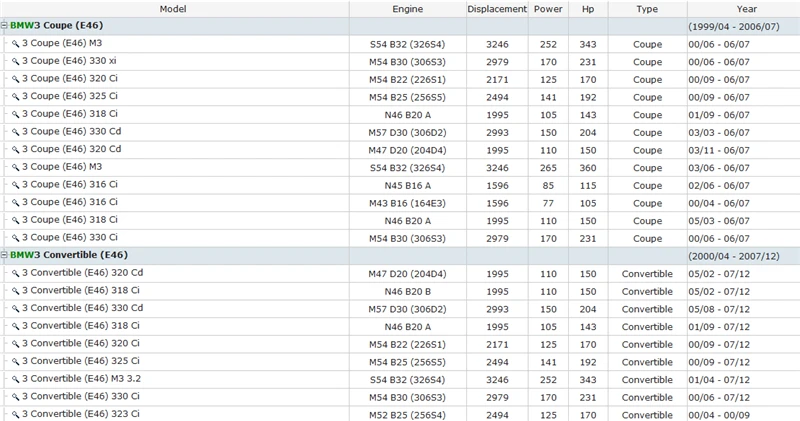Click magnifier icon for Convertible 323 Ci row

[x=15, y=414]
